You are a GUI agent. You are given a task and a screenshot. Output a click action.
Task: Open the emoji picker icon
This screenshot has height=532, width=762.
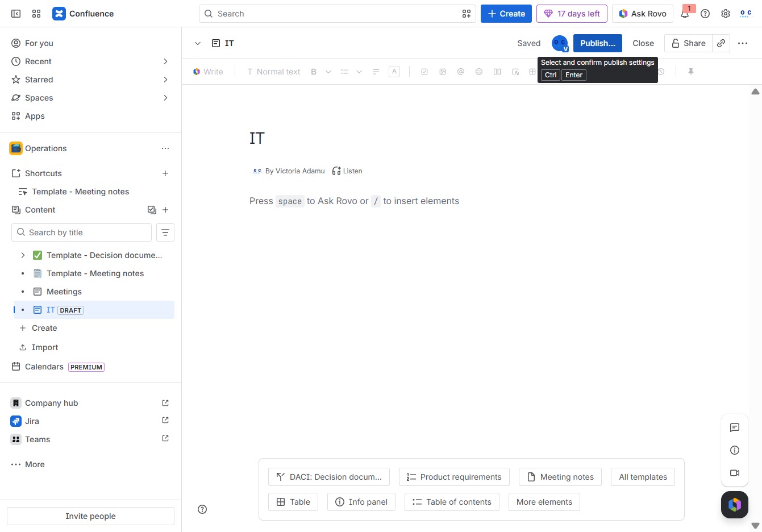click(479, 72)
